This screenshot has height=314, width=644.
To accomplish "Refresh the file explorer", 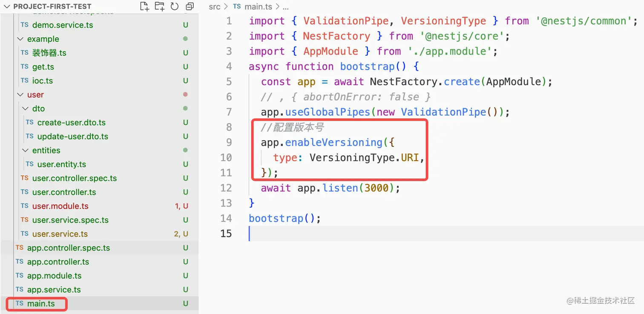I will click(174, 6).
